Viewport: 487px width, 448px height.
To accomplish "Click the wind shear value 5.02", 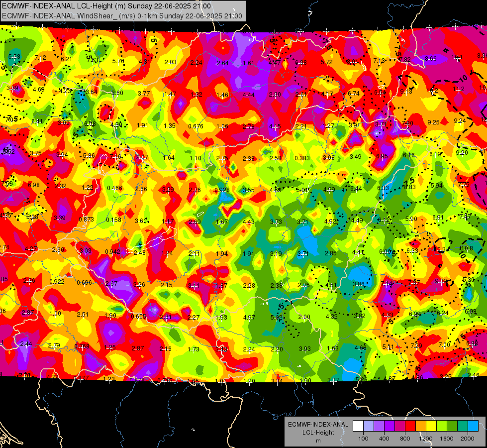I will click(x=277, y=318).
